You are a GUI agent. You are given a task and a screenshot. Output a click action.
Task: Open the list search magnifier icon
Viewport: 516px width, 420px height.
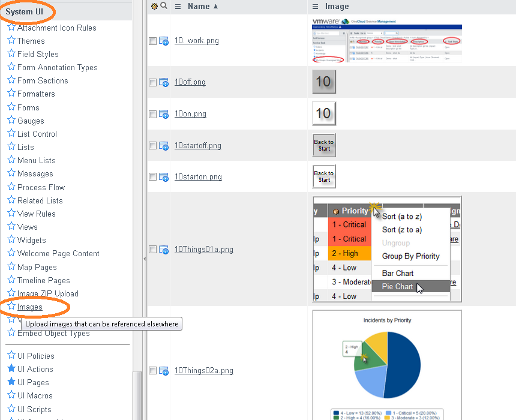tap(163, 7)
